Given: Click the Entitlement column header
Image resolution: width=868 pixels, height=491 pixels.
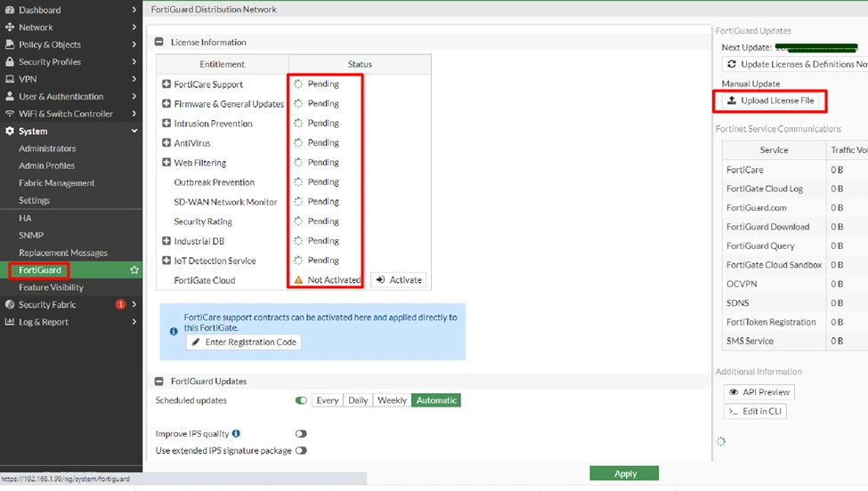Looking at the screenshot, I should pos(222,64).
